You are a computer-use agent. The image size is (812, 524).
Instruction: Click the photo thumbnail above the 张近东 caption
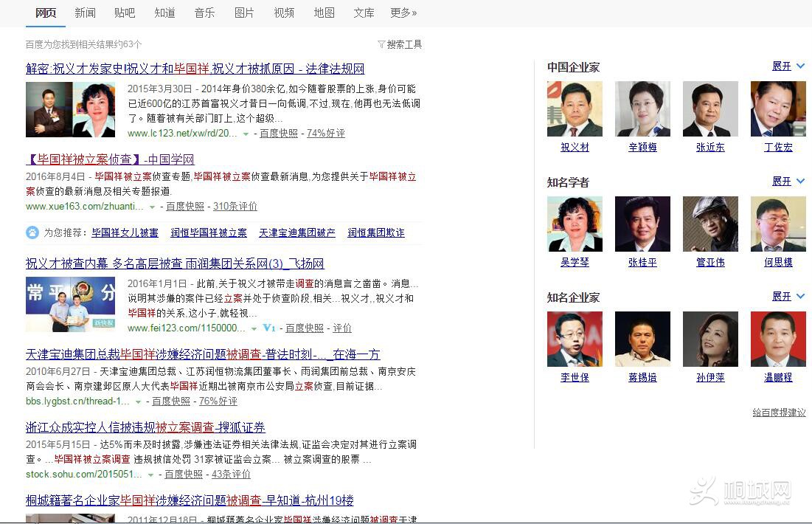(x=710, y=109)
